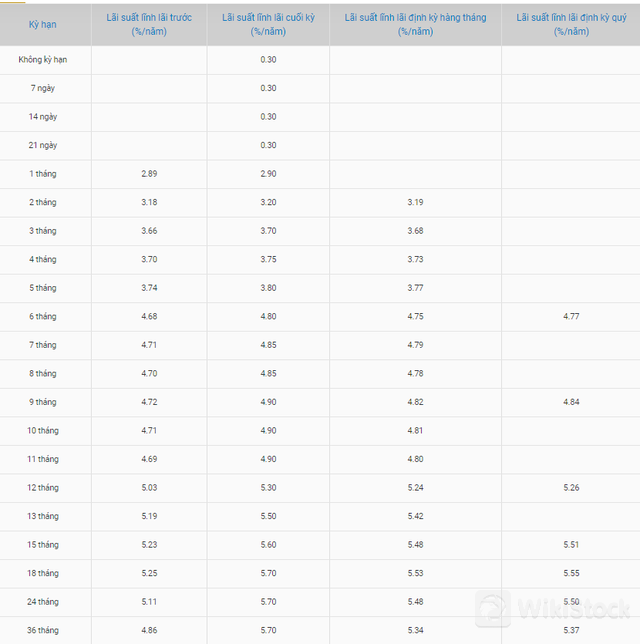640x644 pixels.
Task: Click the 5.30 end-of-term rate for 12 tháng
Action: tap(268, 487)
